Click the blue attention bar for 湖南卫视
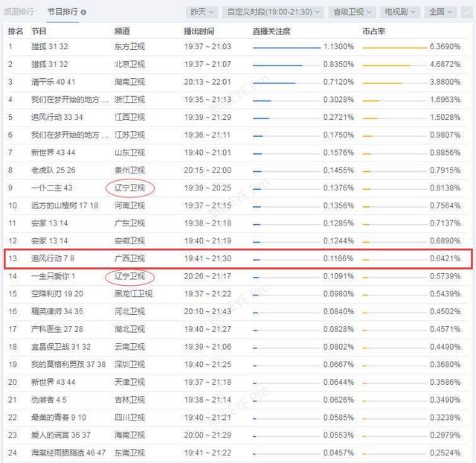This screenshot has width=476, height=463. pyautogui.click(x=274, y=83)
